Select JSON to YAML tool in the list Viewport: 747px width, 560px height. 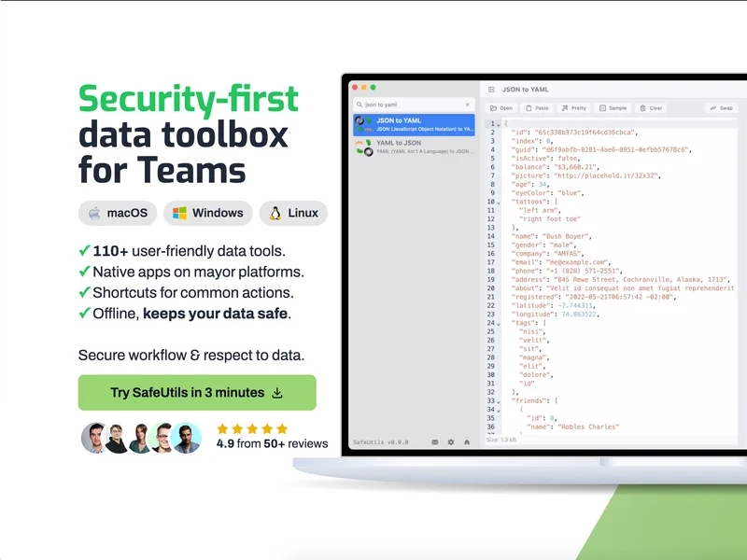[414, 125]
